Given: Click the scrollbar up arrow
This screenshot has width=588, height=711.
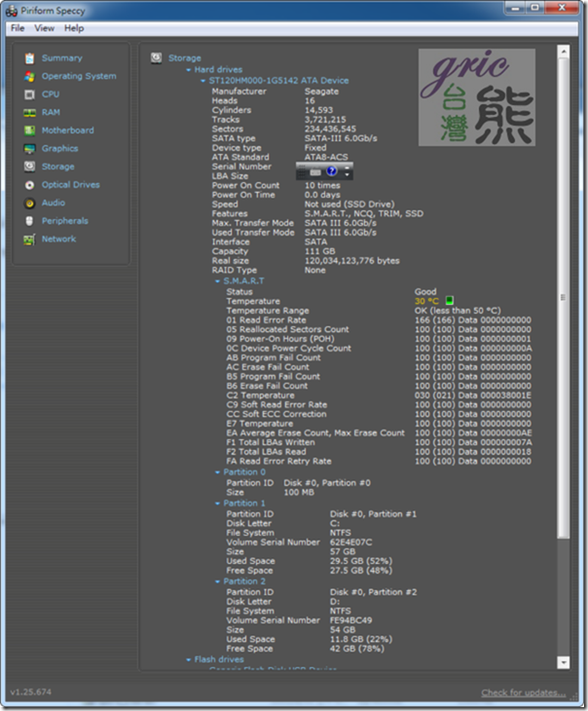Looking at the screenshot, I should (563, 52).
